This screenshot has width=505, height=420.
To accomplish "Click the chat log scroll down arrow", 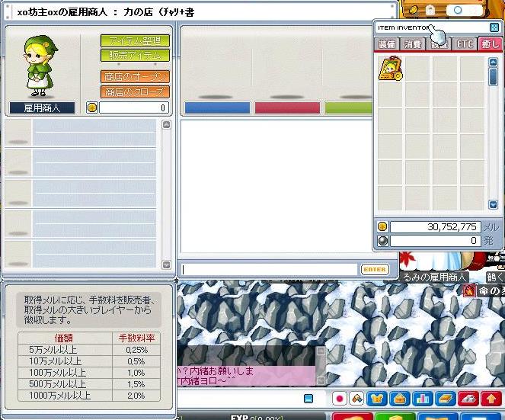I will coord(320,380).
